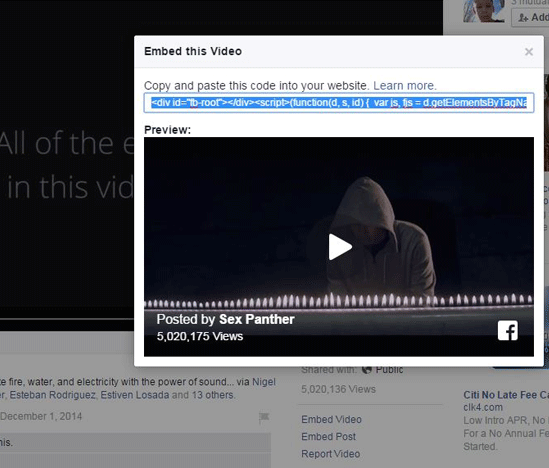
Task: Click the clk4.com ad URL
Action: tap(483, 407)
